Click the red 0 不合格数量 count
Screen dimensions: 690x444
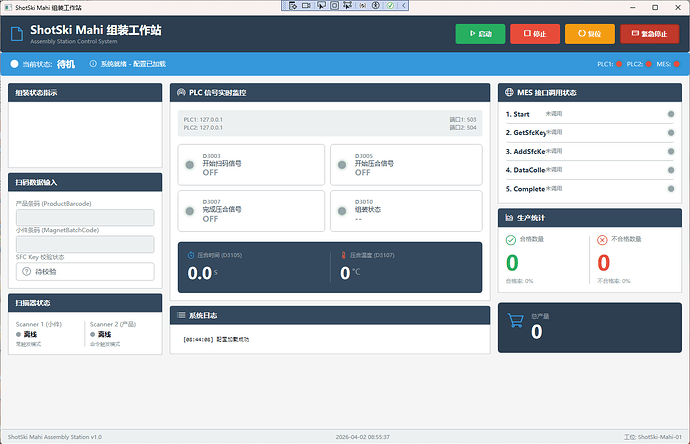604,263
